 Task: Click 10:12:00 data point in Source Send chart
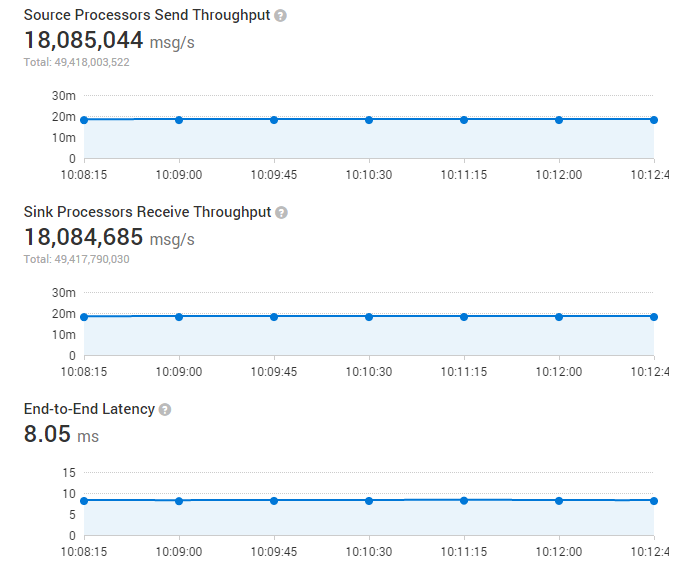(x=559, y=120)
